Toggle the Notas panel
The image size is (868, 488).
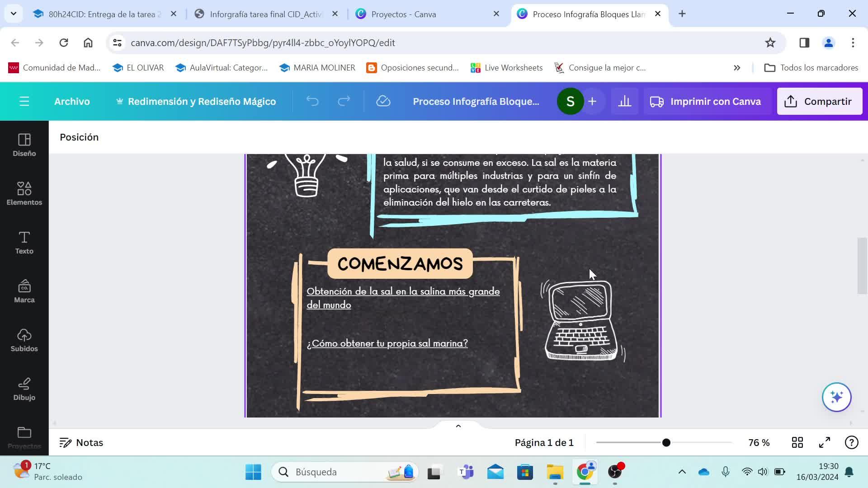[81, 442]
